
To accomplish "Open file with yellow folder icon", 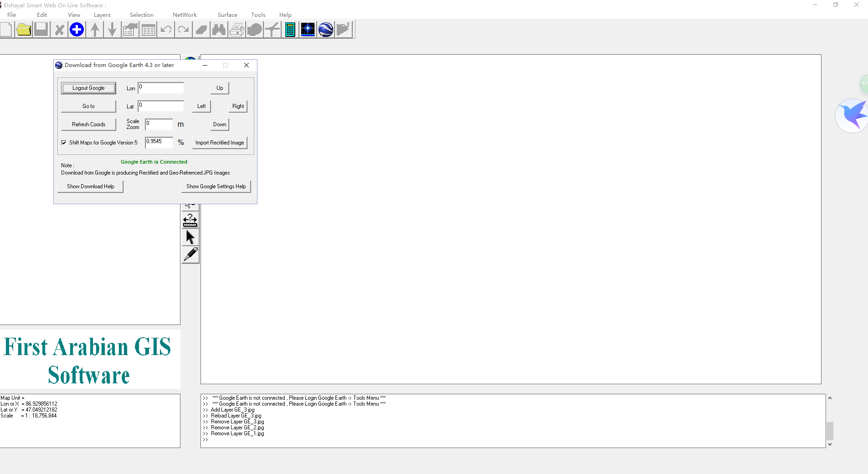I will click(24, 30).
